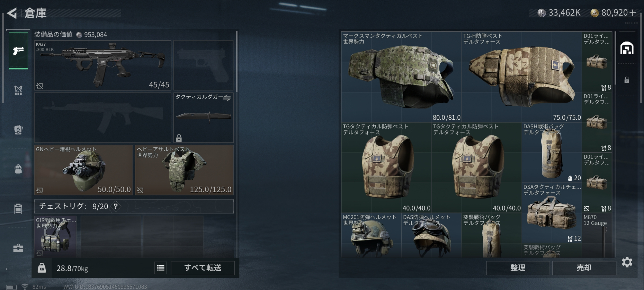This screenshot has height=290, width=644.
Task: Select the K437 rifle slot
Action: tap(103, 65)
